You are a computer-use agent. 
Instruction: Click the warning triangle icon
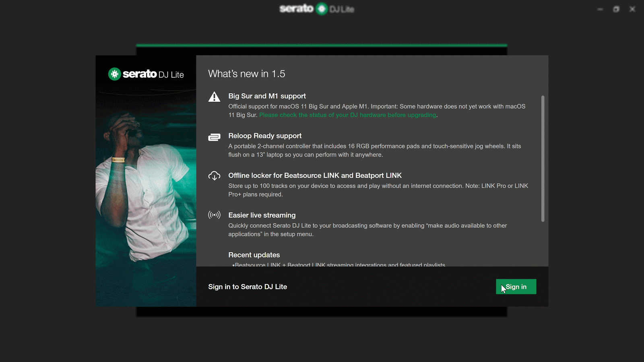(x=214, y=97)
